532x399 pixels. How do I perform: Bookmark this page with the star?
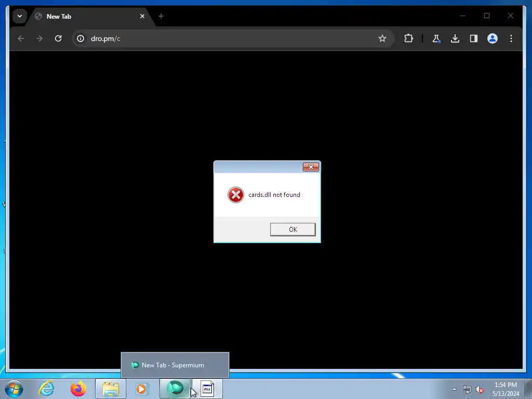pyautogui.click(x=382, y=38)
